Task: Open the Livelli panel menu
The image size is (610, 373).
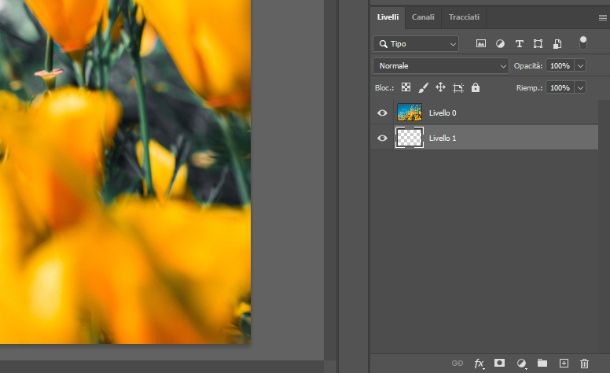Action: [x=603, y=18]
